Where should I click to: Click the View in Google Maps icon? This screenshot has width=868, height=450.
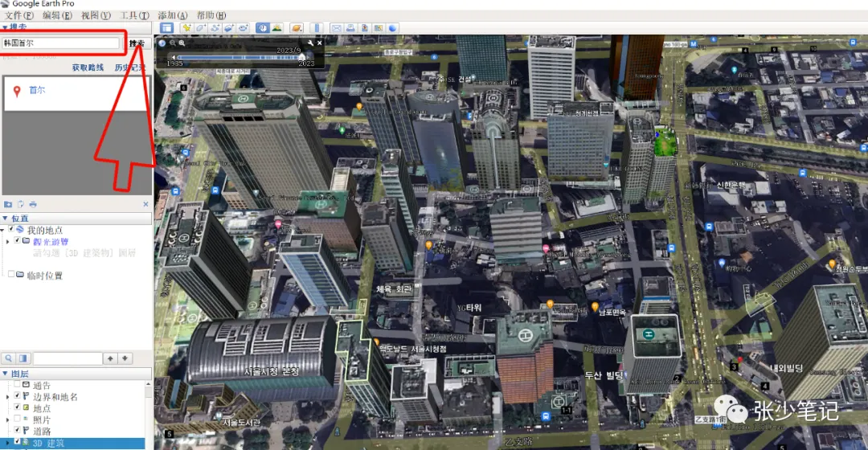point(379,27)
